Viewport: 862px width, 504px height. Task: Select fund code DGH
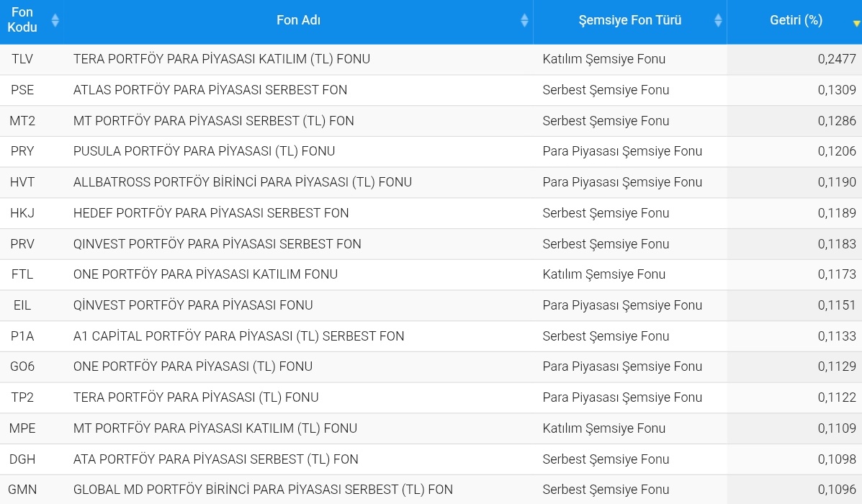point(22,459)
